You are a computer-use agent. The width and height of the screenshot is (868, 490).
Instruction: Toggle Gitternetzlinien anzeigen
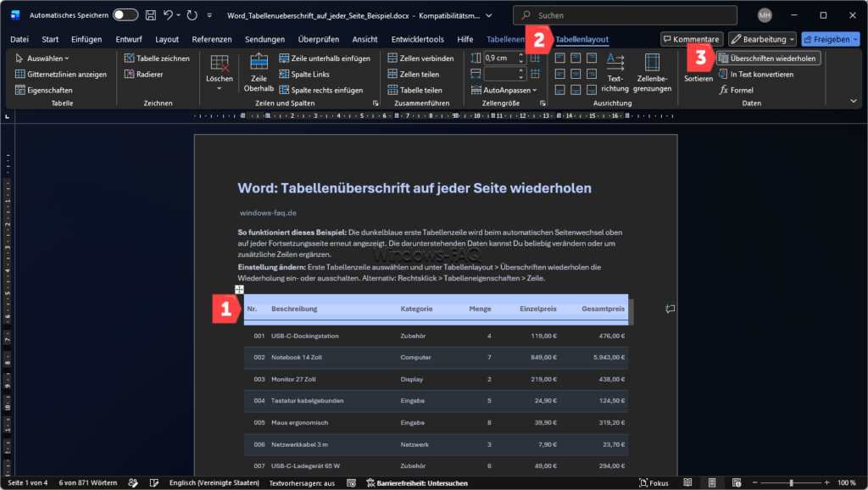61,75
